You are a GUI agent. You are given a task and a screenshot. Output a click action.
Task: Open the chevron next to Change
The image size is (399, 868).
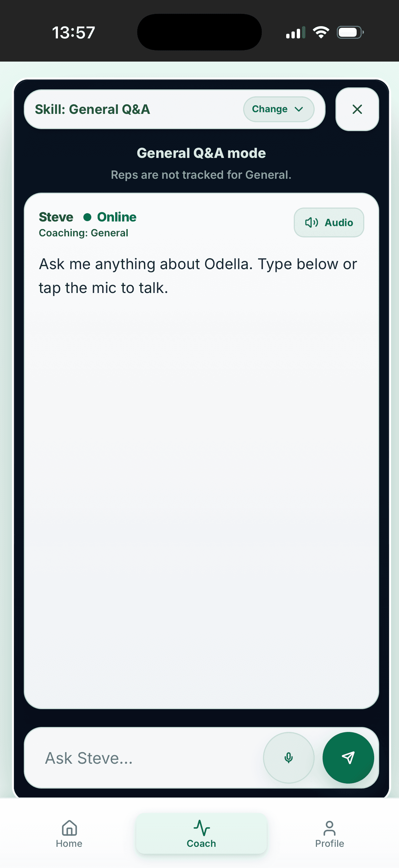click(298, 109)
